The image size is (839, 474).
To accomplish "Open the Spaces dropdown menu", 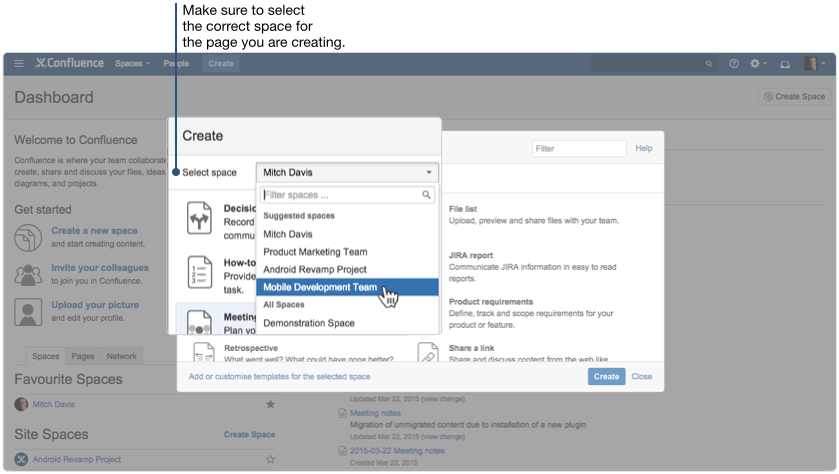I will 132,64.
